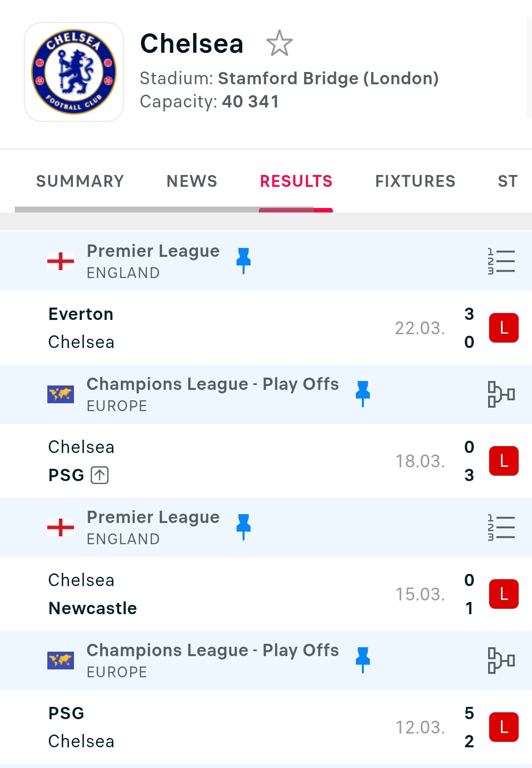Open bracket draw icon in first Champions League header

point(501,394)
